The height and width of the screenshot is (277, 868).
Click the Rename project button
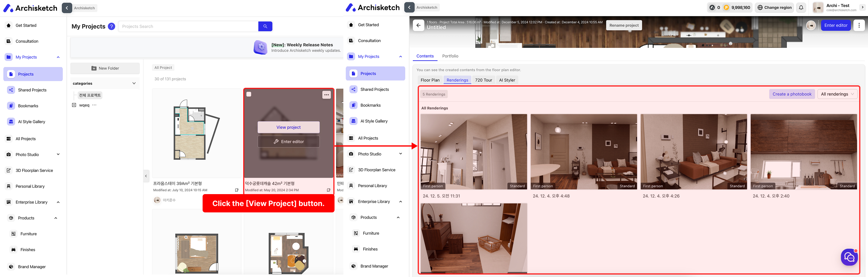coord(624,25)
